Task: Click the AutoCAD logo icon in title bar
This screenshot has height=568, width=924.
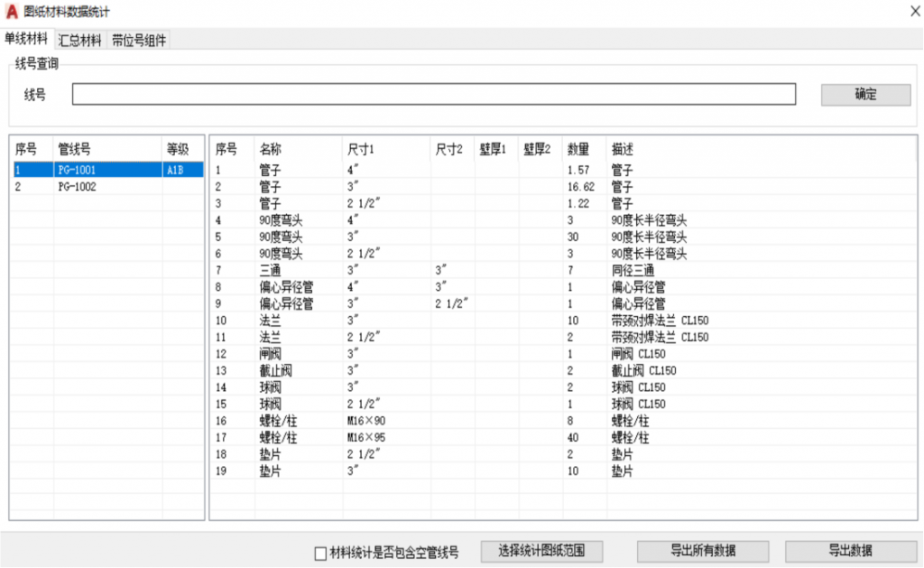Action: point(12,12)
